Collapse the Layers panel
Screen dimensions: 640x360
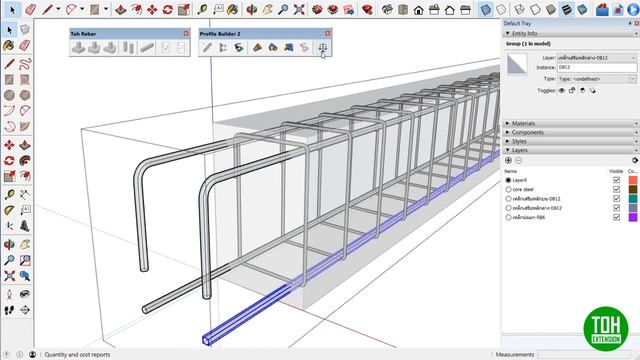click(x=508, y=150)
